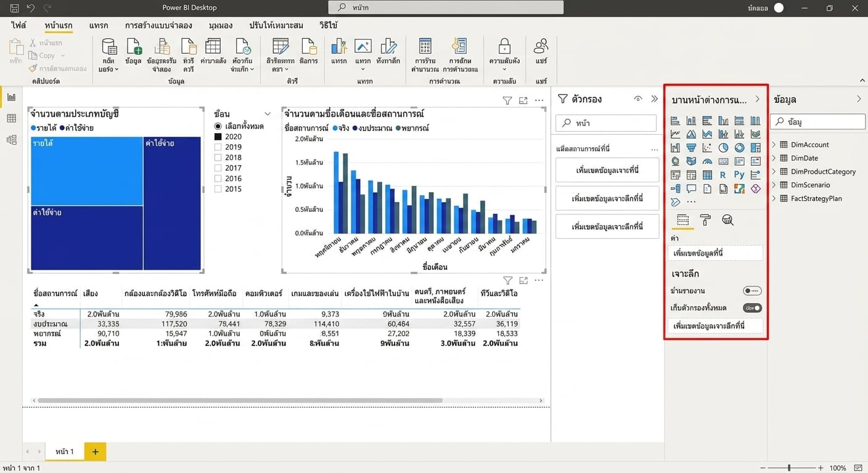Expand the FactStrategyPlan table
This screenshot has height=473, width=868.
tap(774, 198)
